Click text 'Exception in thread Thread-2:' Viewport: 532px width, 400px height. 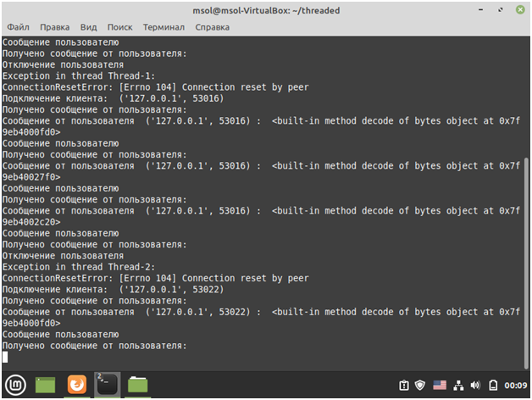(79, 267)
